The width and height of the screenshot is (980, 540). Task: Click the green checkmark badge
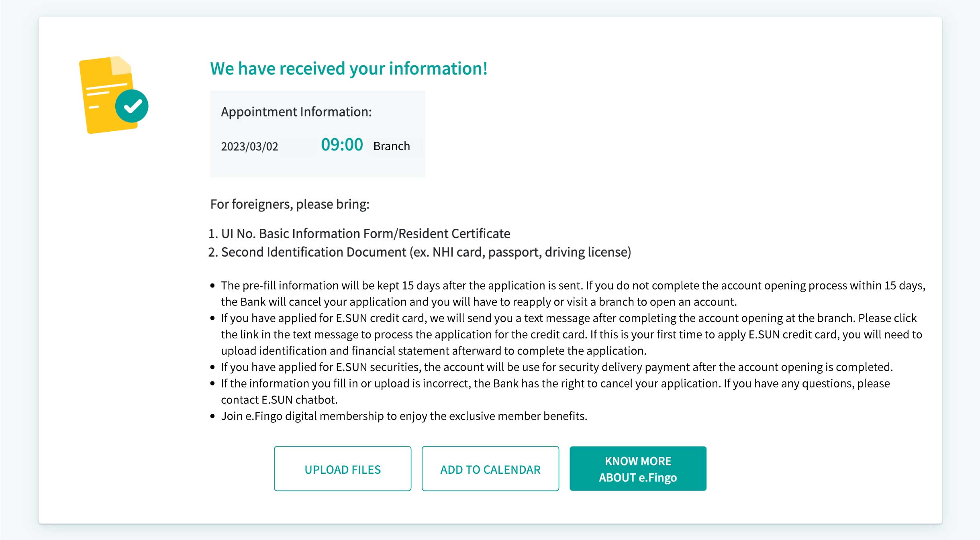pos(132,106)
